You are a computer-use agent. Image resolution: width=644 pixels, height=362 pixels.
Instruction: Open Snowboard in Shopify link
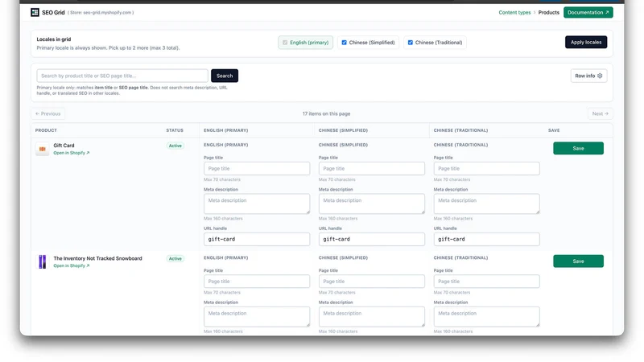click(72, 265)
